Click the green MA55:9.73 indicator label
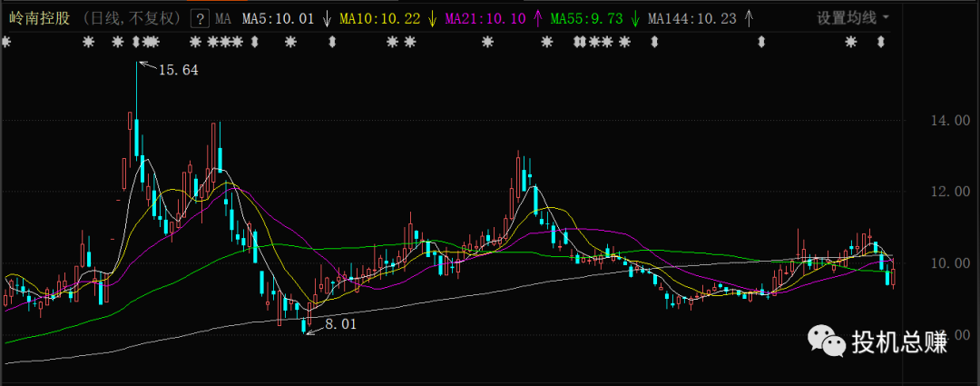This screenshot has height=386, width=980. pyautogui.click(x=586, y=17)
